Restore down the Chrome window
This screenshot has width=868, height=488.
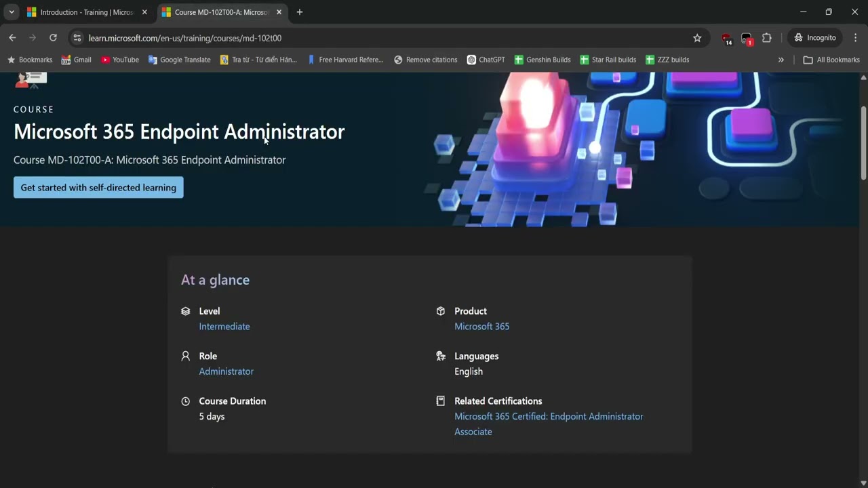[829, 12]
